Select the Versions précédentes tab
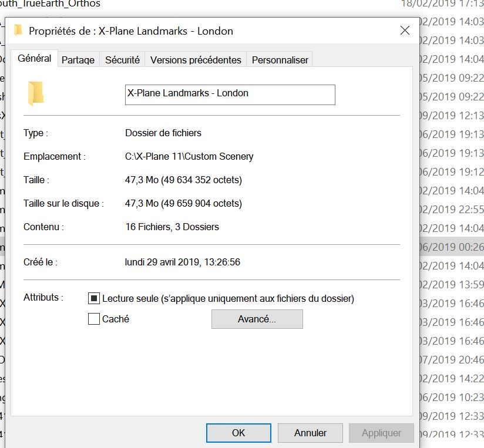 [196, 60]
